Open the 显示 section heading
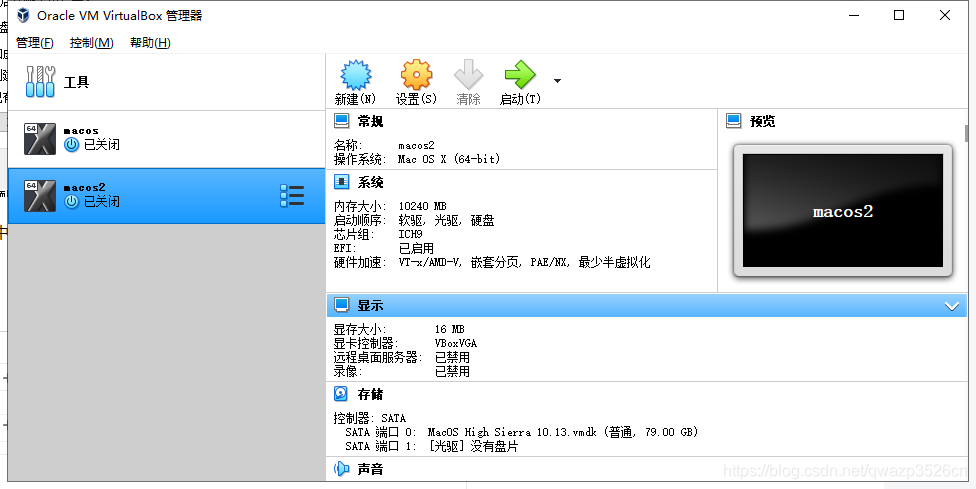 pyautogui.click(x=370, y=305)
